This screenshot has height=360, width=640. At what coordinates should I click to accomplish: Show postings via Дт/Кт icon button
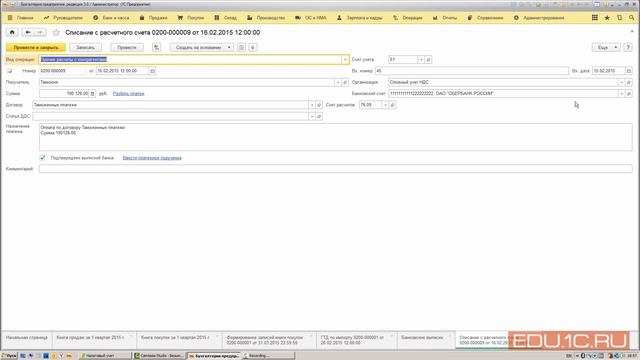click(156, 47)
